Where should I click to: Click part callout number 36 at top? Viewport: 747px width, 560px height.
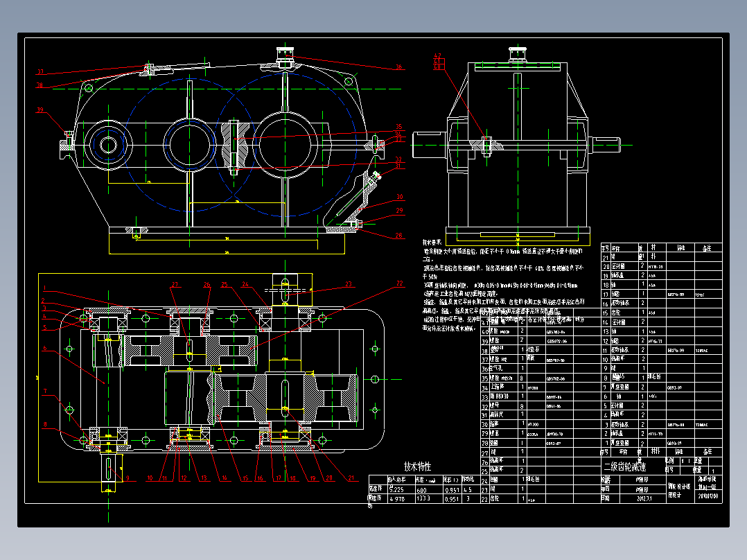398,67
